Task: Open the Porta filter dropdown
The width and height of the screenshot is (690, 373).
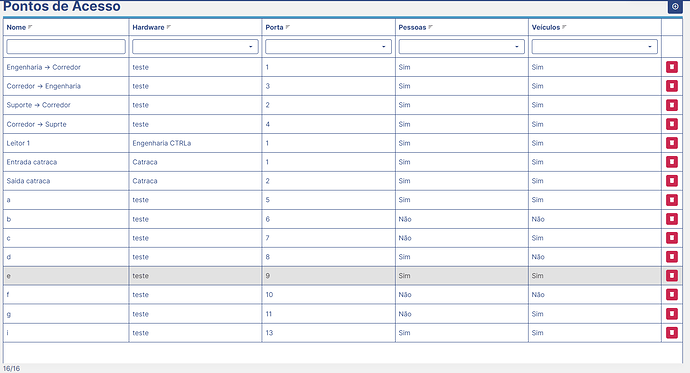Action: [x=328, y=47]
